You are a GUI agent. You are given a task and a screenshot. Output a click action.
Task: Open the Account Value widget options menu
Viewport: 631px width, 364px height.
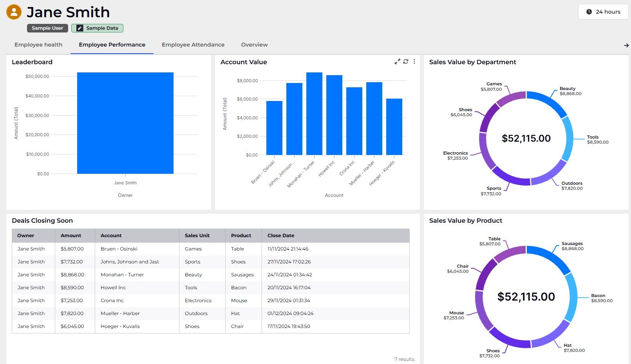pos(414,61)
